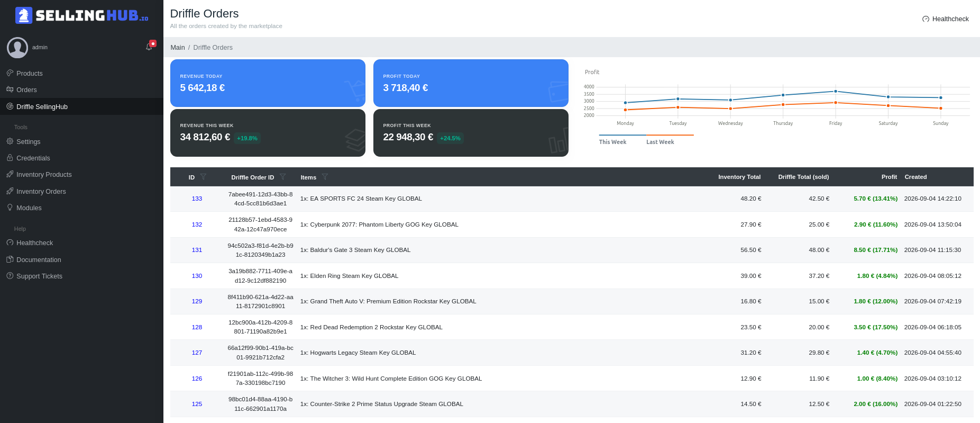This screenshot has width=980, height=423.
Task: Click the Orders icon in sidebar
Action: click(x=10, y=89)
